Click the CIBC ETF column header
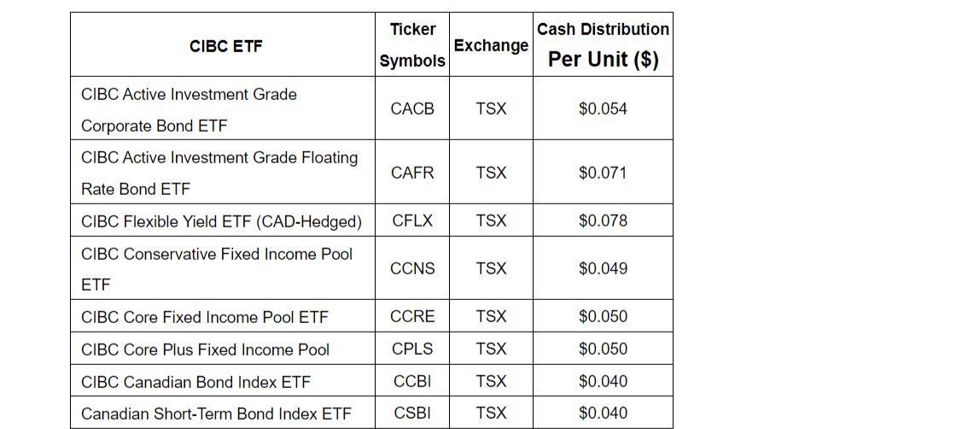 point(225,46)
